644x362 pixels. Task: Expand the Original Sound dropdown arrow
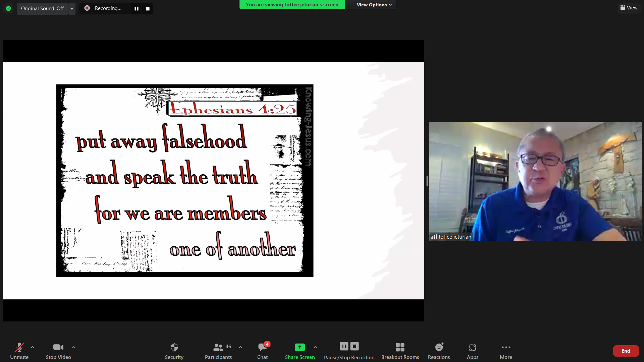[72, 9]
